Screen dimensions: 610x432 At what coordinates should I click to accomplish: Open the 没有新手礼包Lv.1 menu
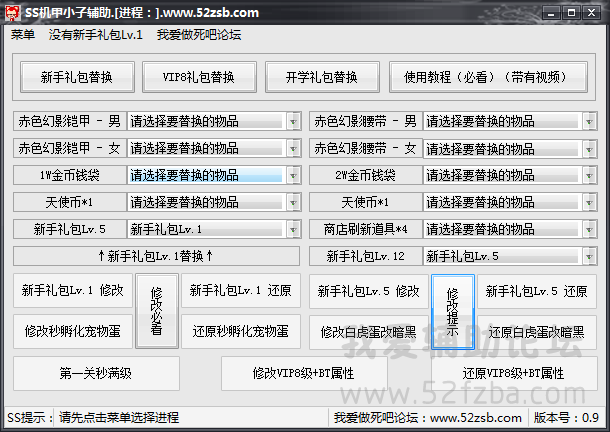click(96, 35)
